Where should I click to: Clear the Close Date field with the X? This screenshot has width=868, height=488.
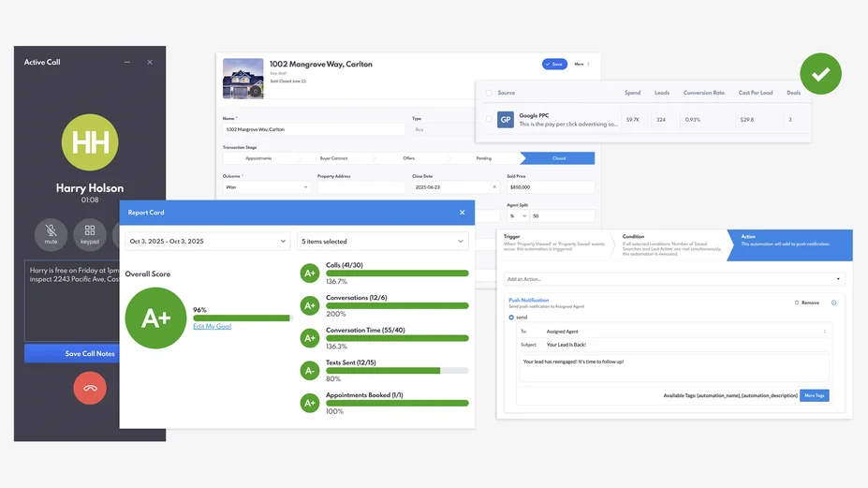pos(494,187)
